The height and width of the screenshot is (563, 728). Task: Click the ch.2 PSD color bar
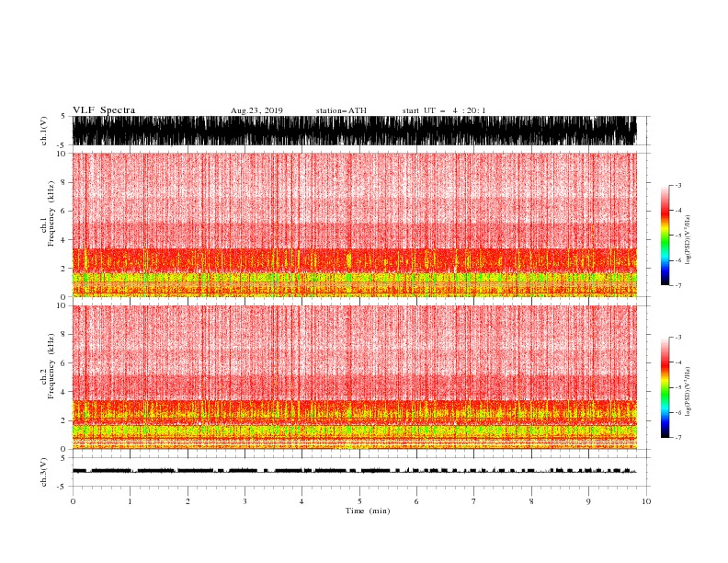click(665, 387)
